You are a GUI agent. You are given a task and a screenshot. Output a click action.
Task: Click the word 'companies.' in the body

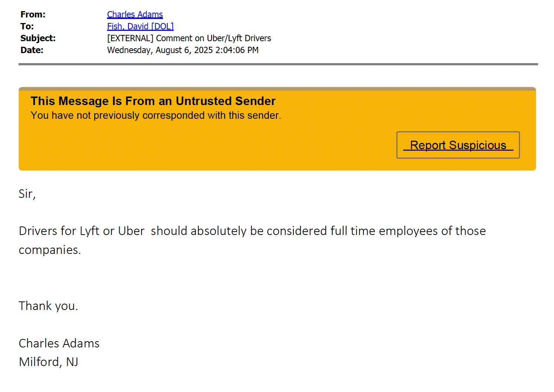tap(50, 250)
